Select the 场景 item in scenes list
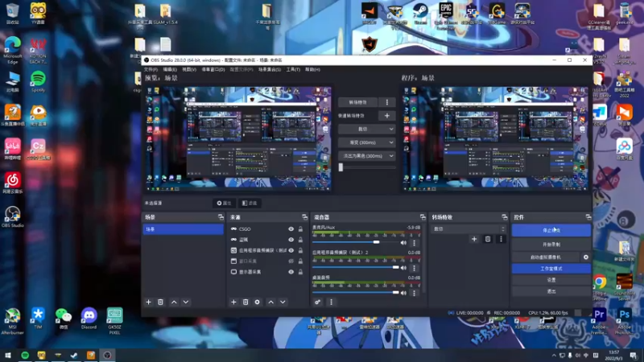The width and height of the screenshot is (644, 362). pyautogui.click(x=184, y=229)
